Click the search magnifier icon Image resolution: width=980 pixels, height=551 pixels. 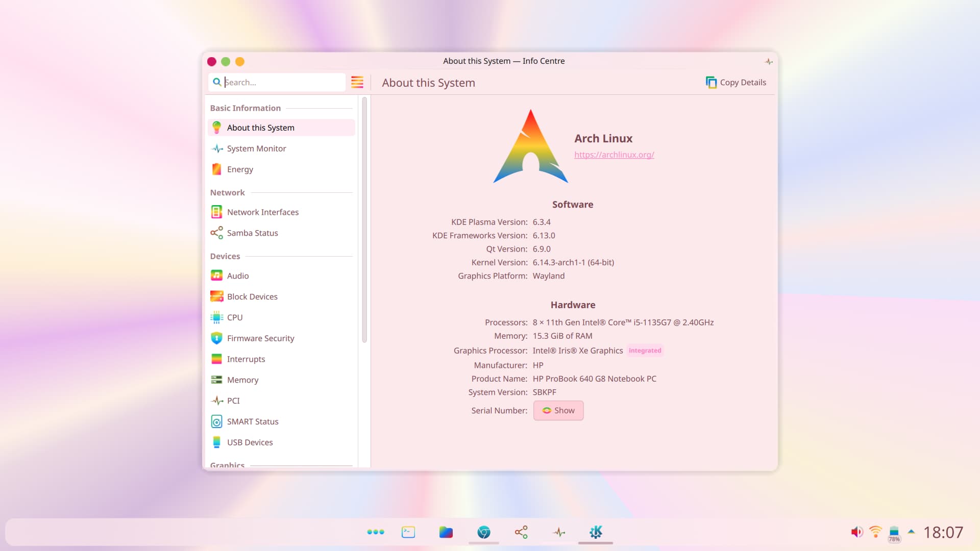pos(217,82)
